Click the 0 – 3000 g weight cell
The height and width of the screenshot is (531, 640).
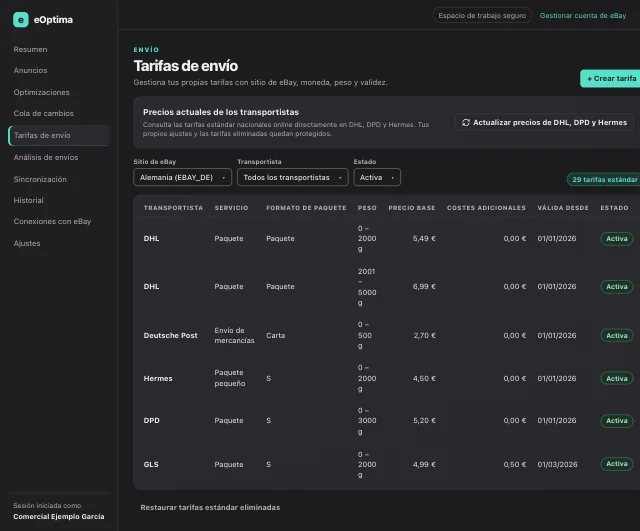pyautogui.click(x=367, y=421)
